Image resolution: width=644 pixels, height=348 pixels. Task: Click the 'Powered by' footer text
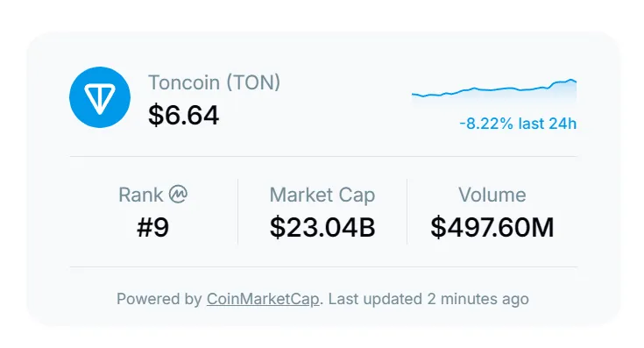[159, 299]
